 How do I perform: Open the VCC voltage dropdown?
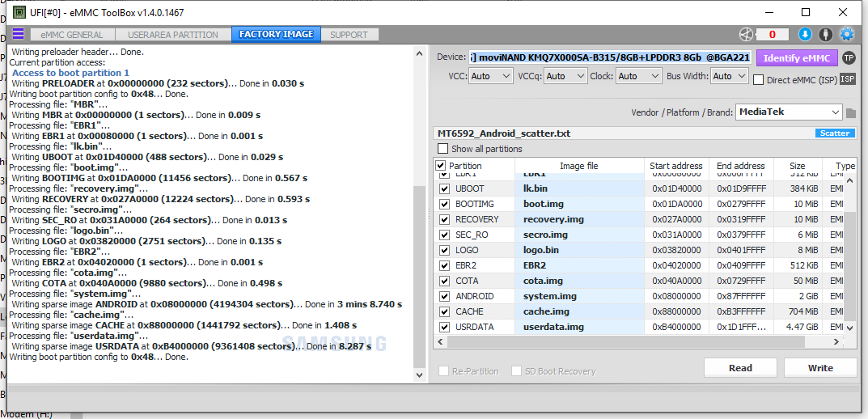pos(491,76)
